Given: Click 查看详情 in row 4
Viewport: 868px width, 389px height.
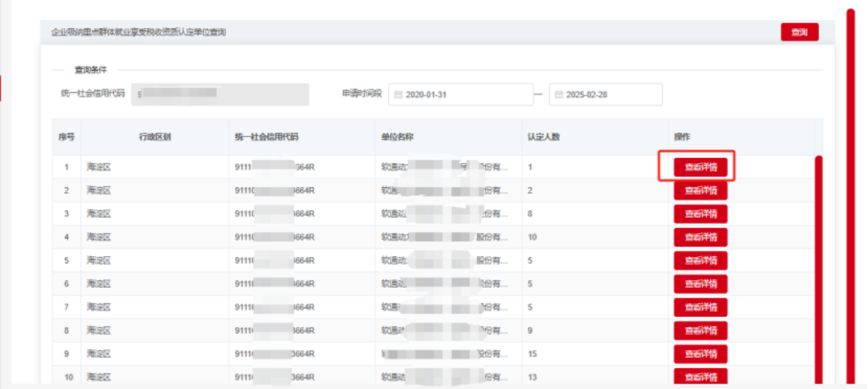Looking at the screenshot, I should [701, 237].
